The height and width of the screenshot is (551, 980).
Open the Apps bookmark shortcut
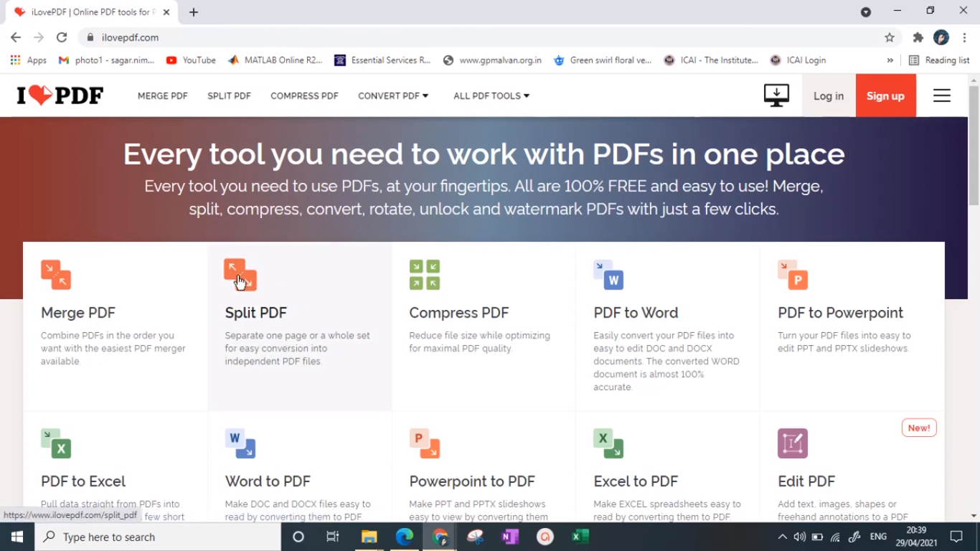(29, 60)
